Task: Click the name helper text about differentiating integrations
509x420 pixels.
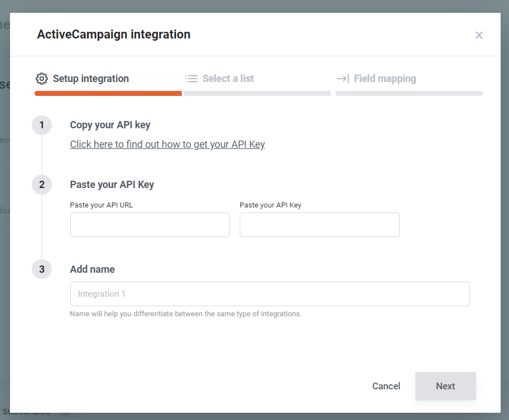Action: 186,314
